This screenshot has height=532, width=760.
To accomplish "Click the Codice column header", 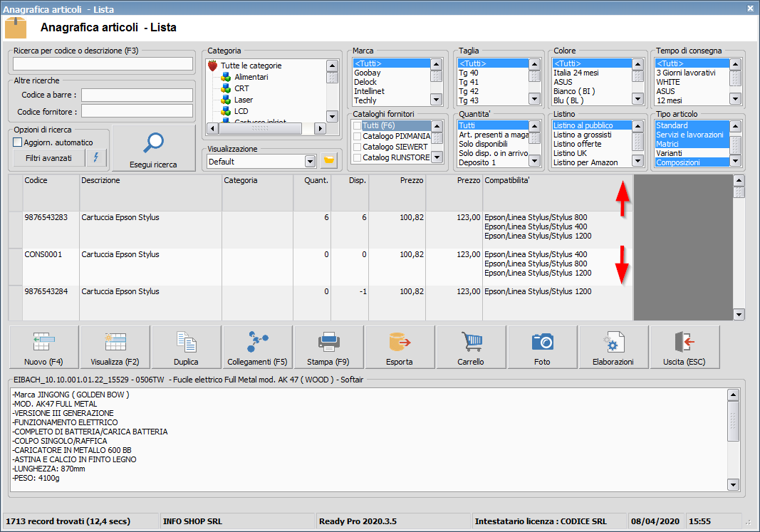I will tap(51, 192).
